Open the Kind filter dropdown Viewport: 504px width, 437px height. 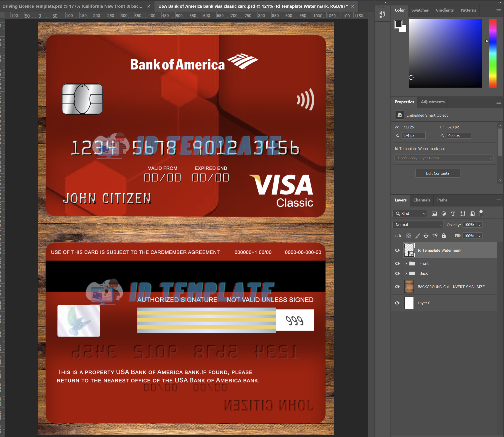[410, 214]
